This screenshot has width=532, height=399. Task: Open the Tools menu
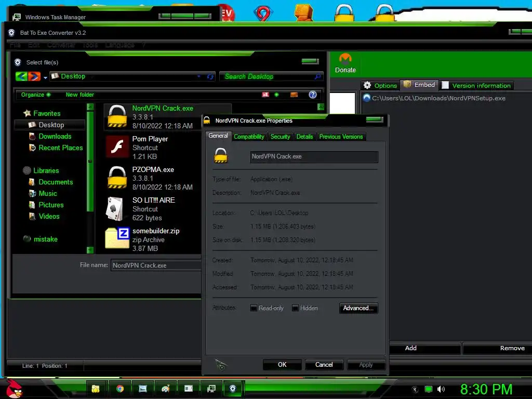coord(90,45)
